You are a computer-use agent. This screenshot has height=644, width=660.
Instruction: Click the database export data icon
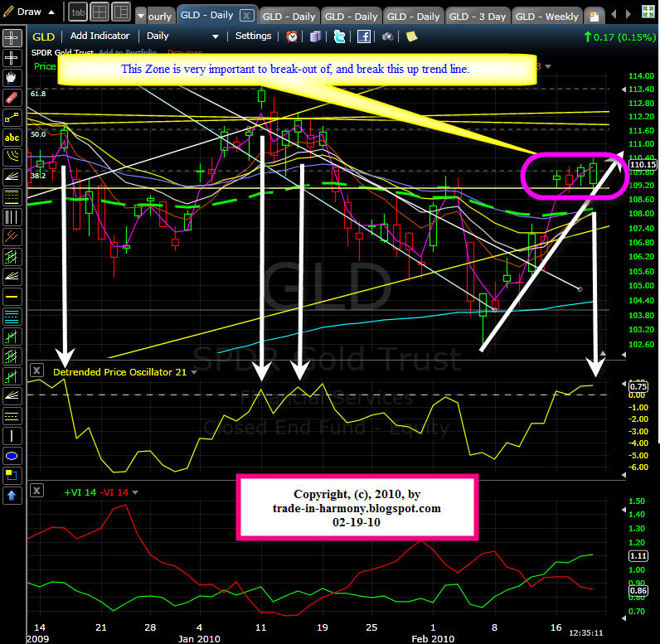[x=315, y=36]
